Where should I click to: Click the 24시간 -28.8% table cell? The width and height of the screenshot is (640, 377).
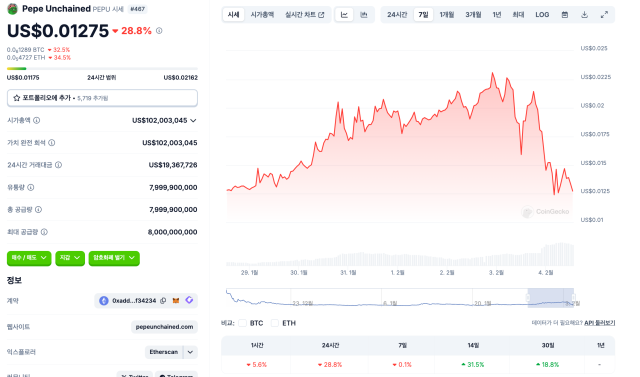(330, 364)
